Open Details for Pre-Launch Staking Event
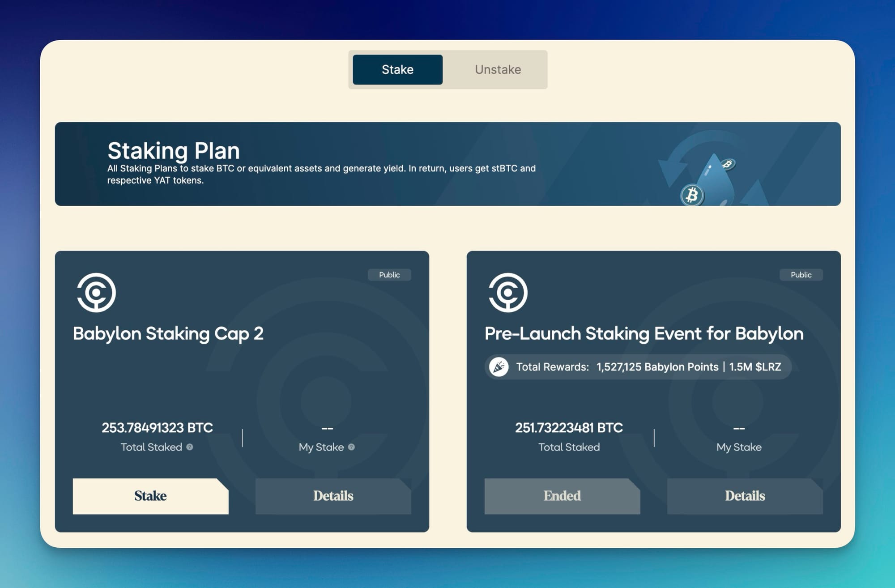The height and width of the screenshot is (588, 895). tap(745, 496)
